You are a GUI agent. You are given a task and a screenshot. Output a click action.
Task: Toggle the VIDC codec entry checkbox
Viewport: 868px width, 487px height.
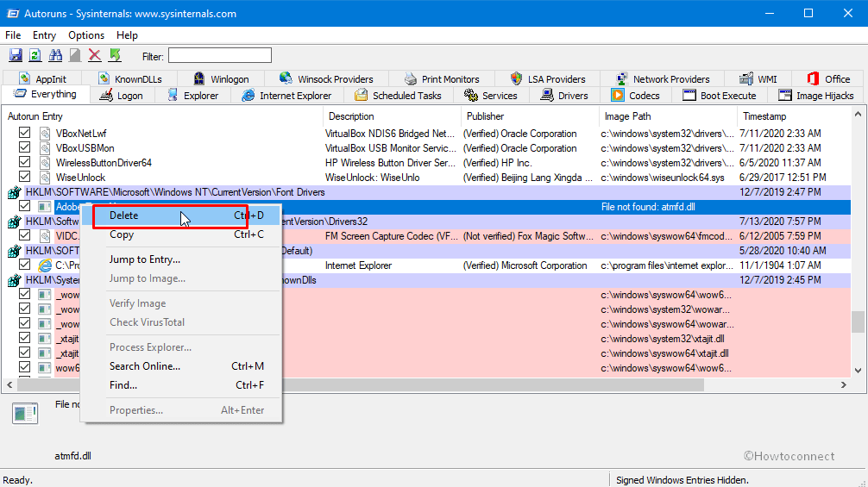tap(24, 235)
